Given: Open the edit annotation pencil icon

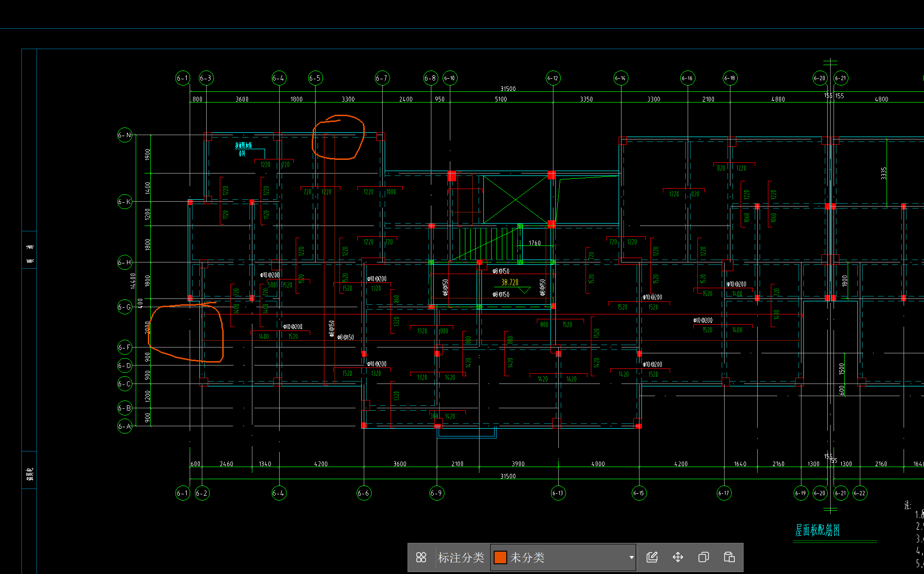Looking at the screenshot, I should (x=652, y=557).
